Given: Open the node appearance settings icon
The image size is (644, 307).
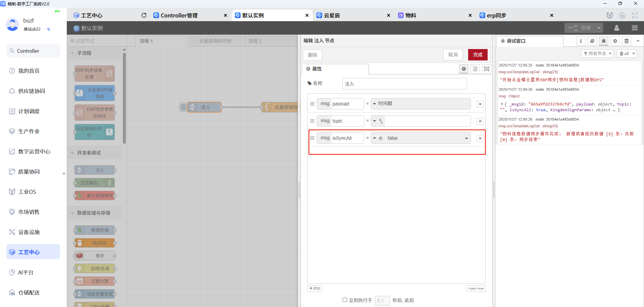Looking at the screenshot, I should coord(486,69).
